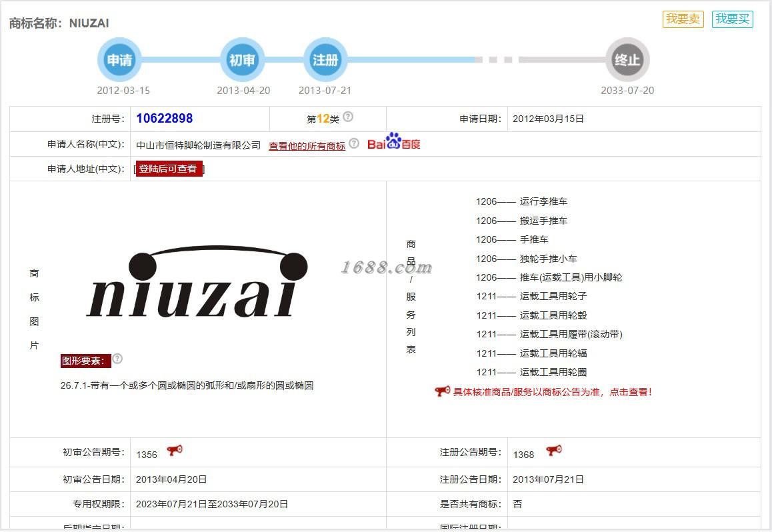Click megaphone icon next to 1368
This screenshot has width=772, height=532.
(x=553, y=450)
